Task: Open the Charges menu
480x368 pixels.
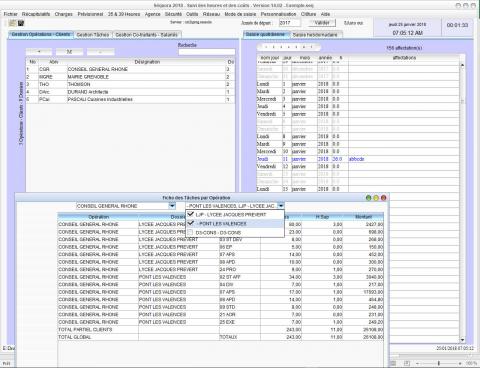Action: click(x=64, y=14)
